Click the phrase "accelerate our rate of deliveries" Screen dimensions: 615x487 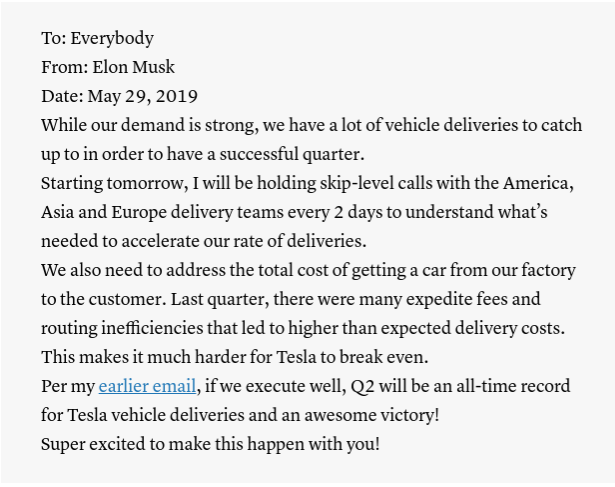point(237,241)
